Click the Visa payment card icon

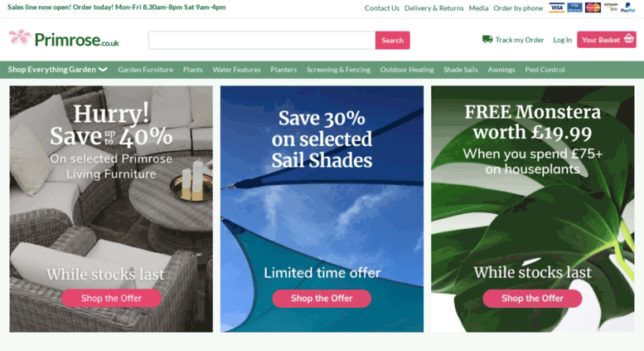pos(556,7)
